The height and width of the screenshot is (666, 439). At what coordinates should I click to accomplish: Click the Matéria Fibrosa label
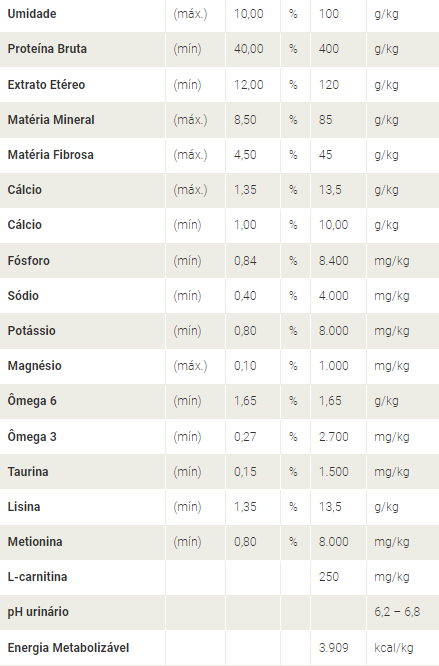(51, 155)
